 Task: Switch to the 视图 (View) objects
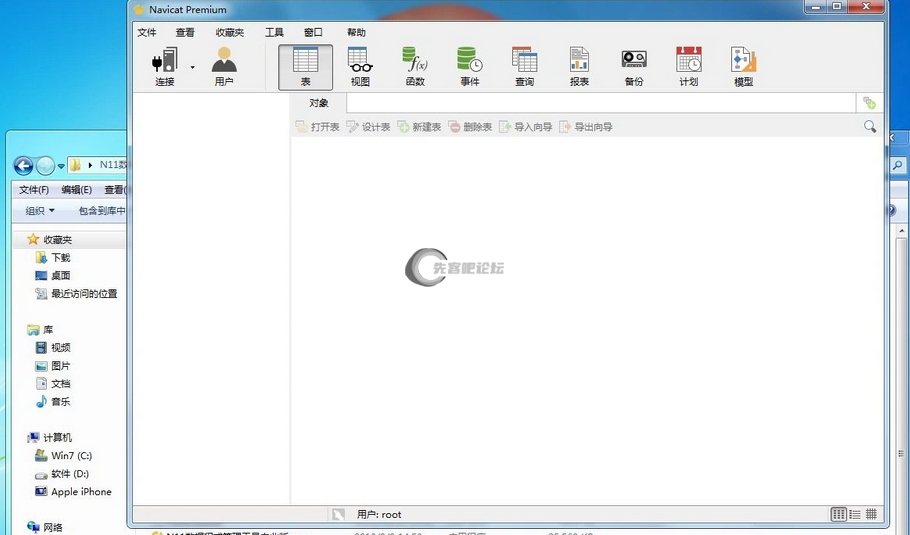(x=360, y=66)
